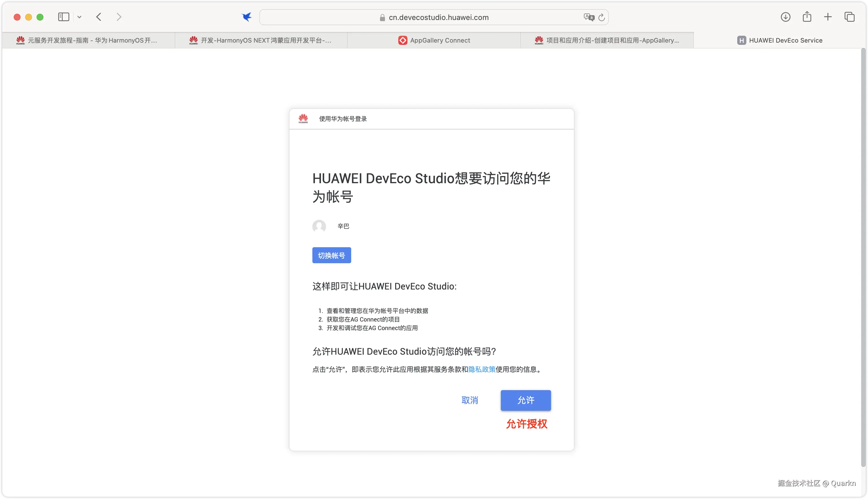
Task: Click the blue bird extension icon
Action: (246, 17)
